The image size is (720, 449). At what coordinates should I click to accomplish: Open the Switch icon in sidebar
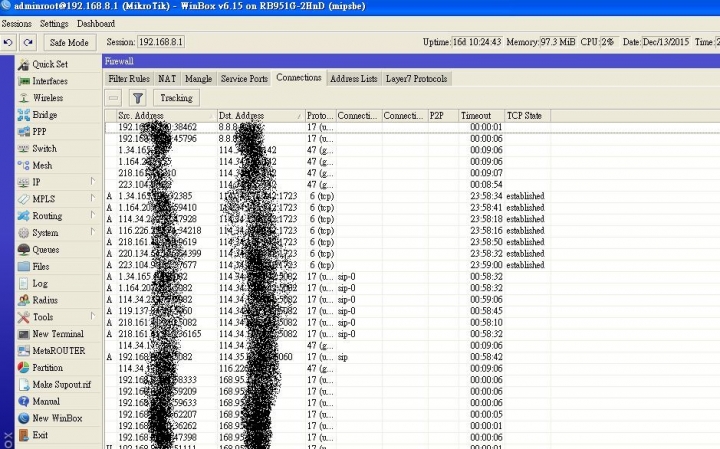coord(23,149)
